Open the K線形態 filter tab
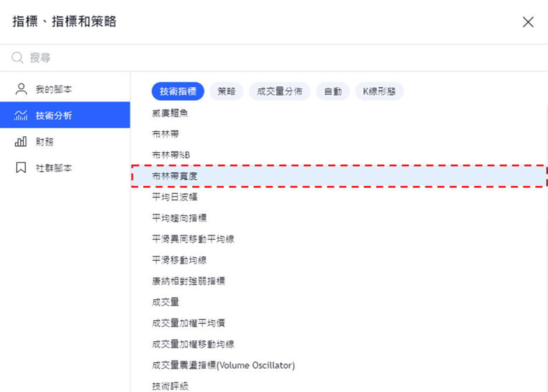The height and width of the screenshot is (392, 548). (x=379, y=91)
